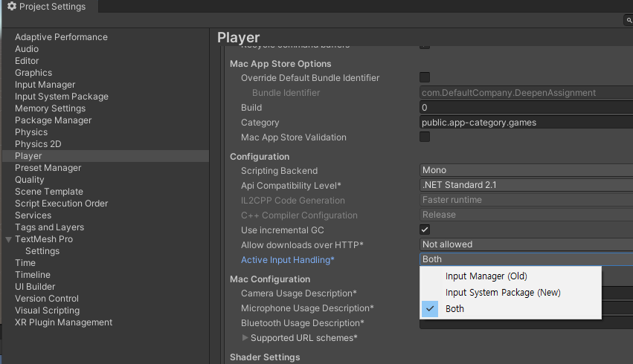
Task: Open Settings under TextMesh Pro
Action: 42,251
